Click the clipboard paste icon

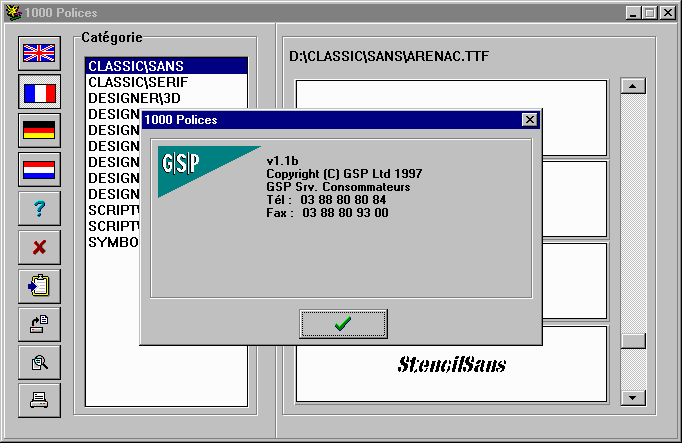(x=39, y=285)
